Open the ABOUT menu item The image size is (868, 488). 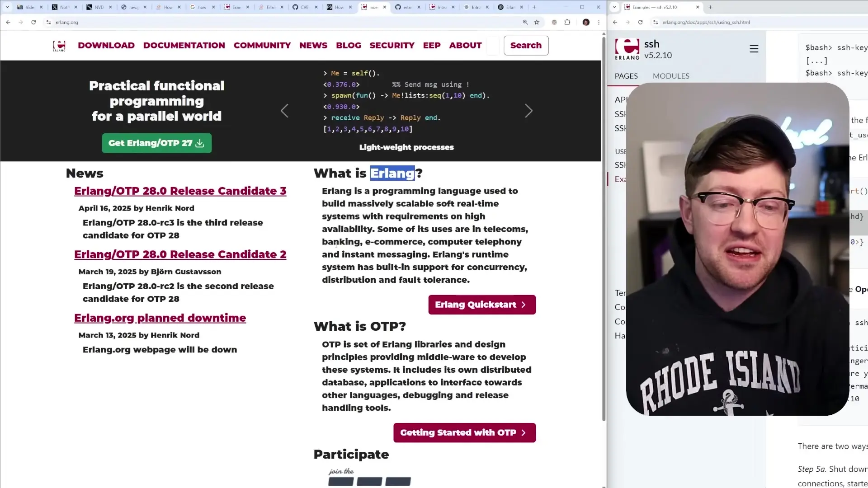tap(465, 45)
